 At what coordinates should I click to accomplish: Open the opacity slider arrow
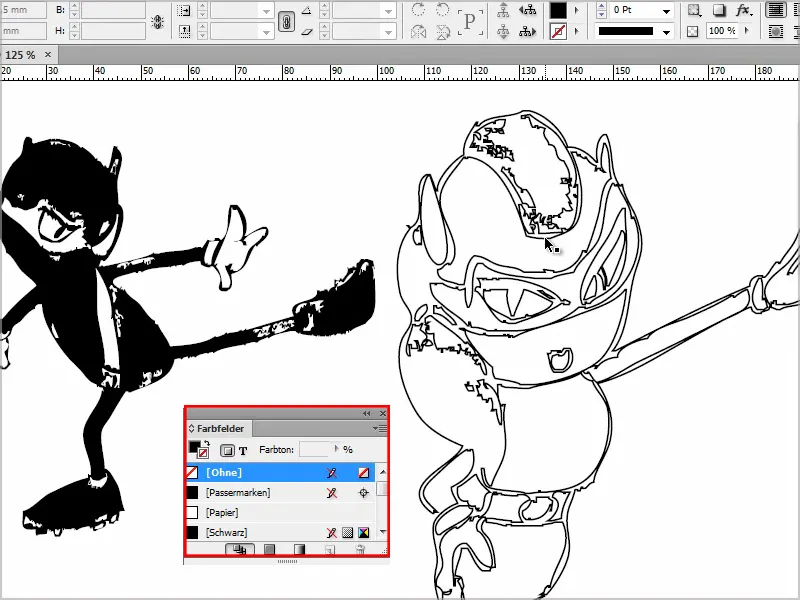tap(747, 31)
